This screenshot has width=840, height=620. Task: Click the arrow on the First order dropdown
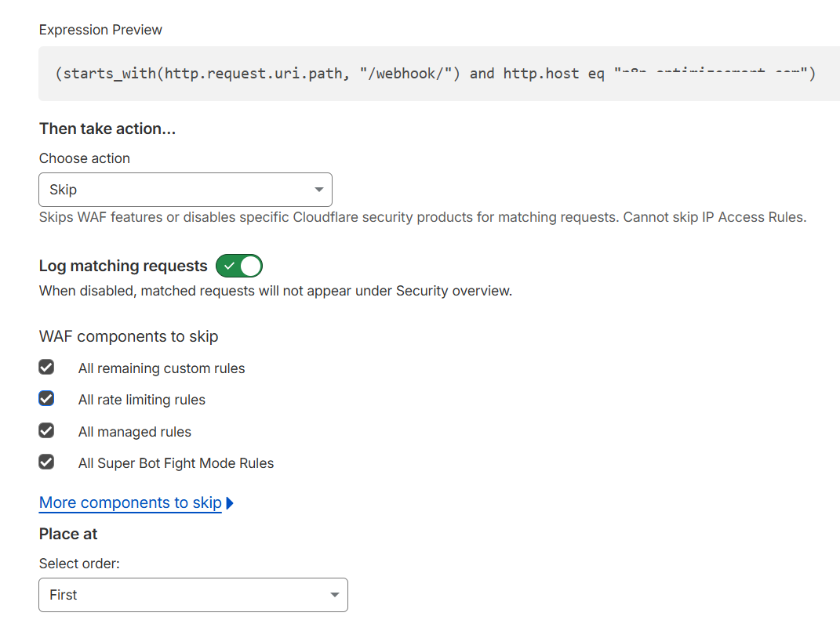click(335, 595)
